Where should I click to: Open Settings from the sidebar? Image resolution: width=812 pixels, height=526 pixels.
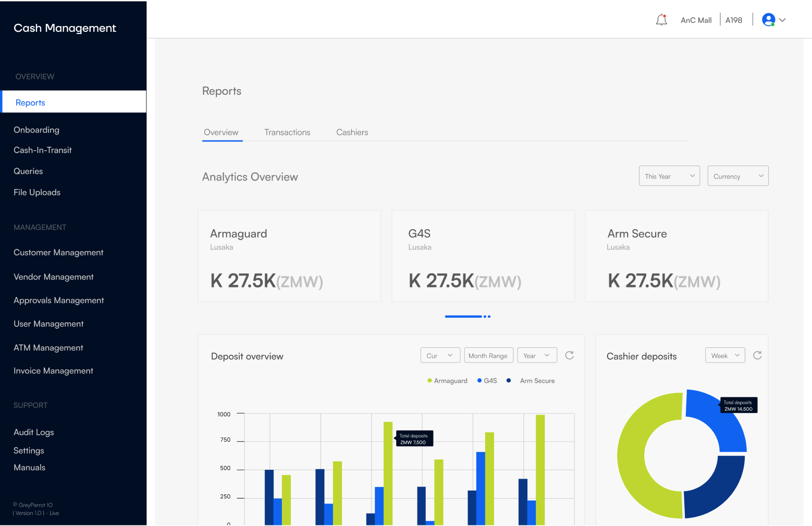click(29, 450)
